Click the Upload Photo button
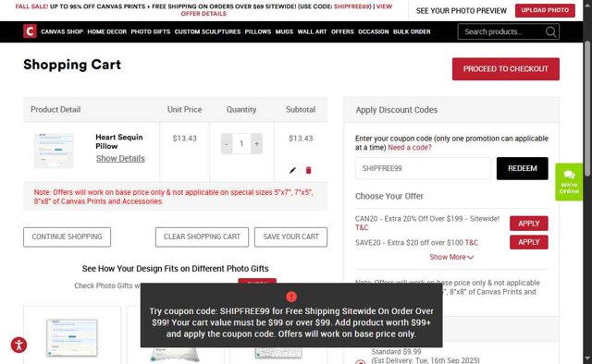 coord(545,10)
